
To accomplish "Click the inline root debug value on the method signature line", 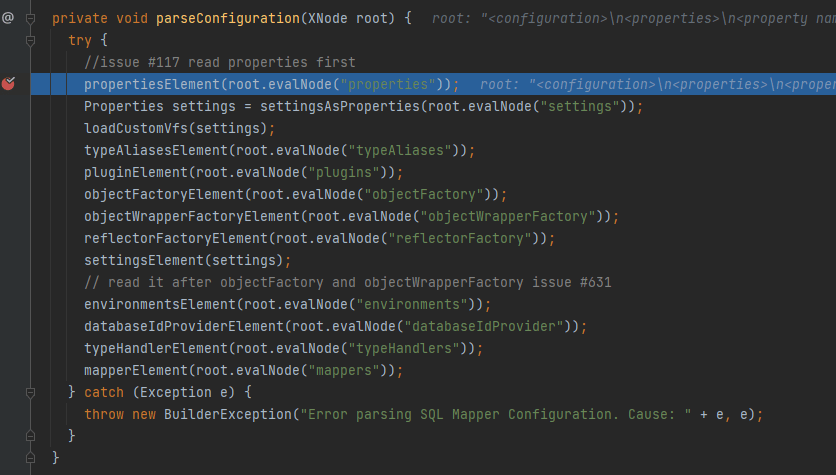I will (633, 19).
